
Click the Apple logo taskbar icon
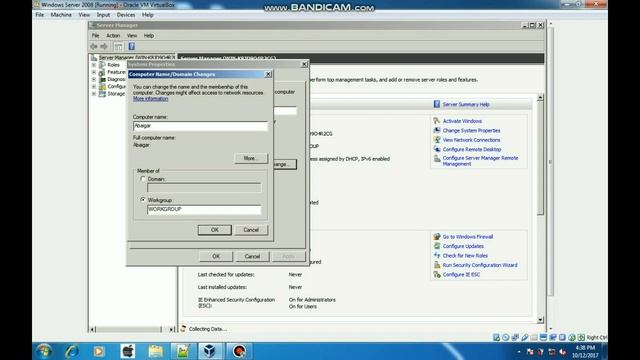(128, 351)
